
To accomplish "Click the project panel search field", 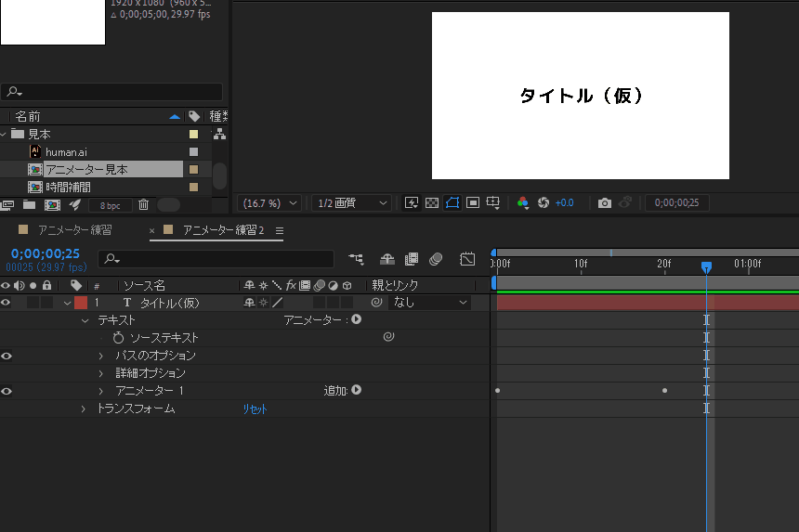I will tap(111, 92).
